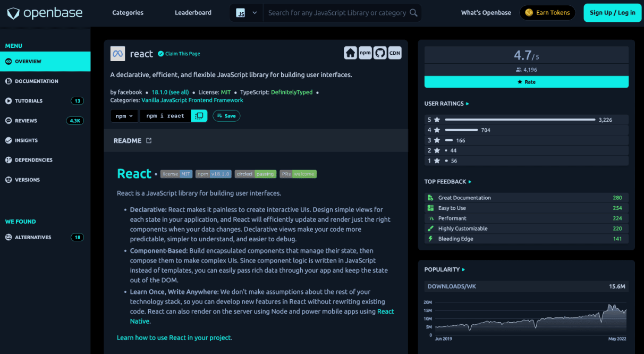Image resolution: width=644 pixels, height=354 pixels.
Task: Open the JS language dropdown
Action: (x=247, y=13)
